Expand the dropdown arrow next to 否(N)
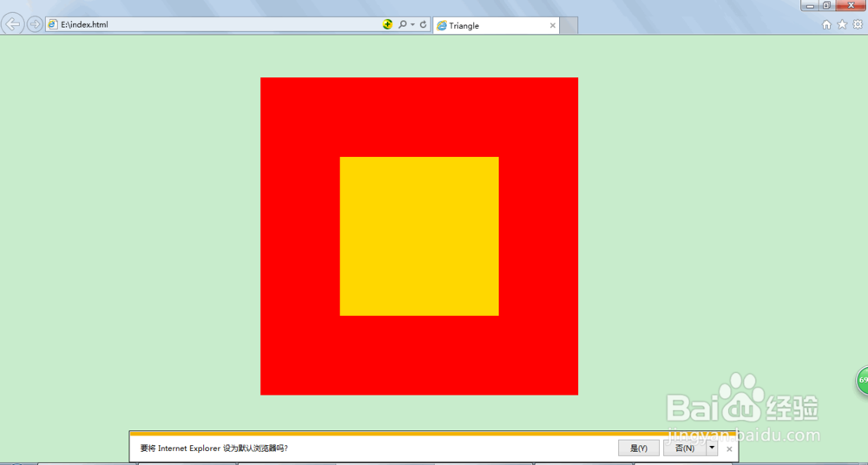 [712, 449]
